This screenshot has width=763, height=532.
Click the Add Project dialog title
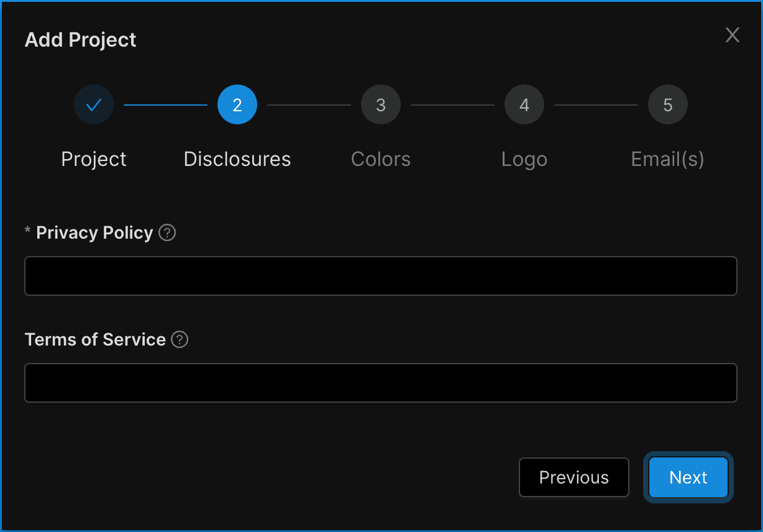pos(81,40)
